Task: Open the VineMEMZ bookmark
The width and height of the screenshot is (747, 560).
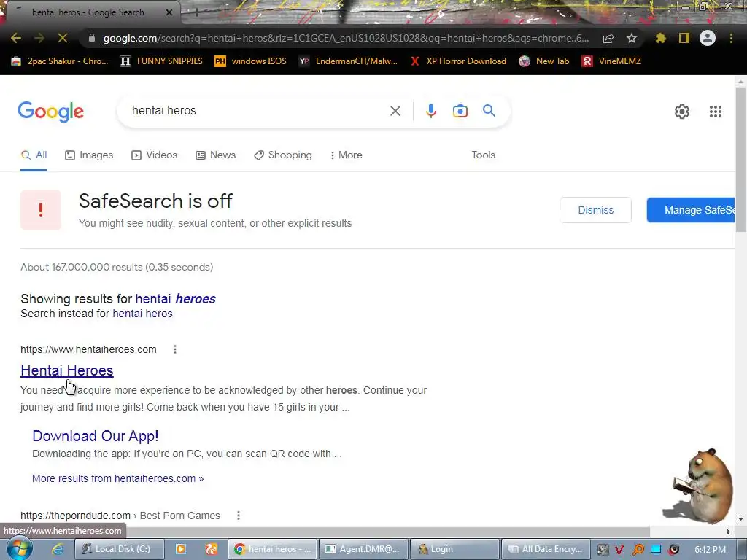Action: pyautogui.click(x=612, y=61)
